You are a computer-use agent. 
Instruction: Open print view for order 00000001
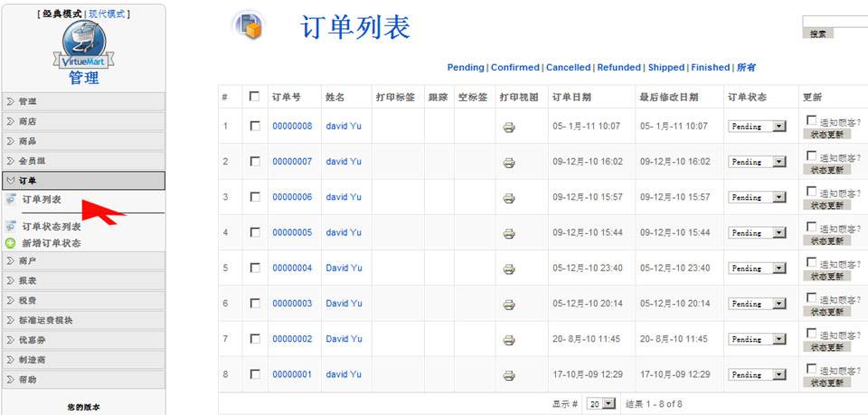[509, 375]
